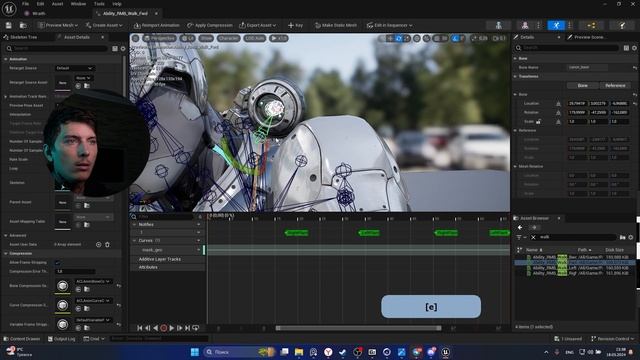Click Apply Compression button
Image resolution: width=640 pixels, height=360 pixels.
[x=210, y=25]
